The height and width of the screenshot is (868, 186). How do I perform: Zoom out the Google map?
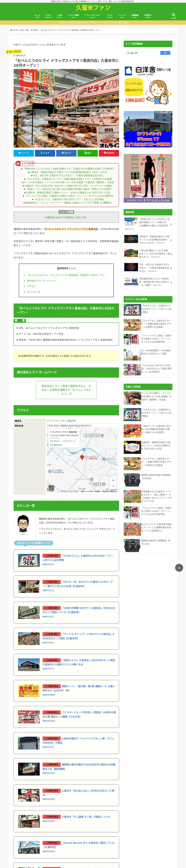(113, 486)
